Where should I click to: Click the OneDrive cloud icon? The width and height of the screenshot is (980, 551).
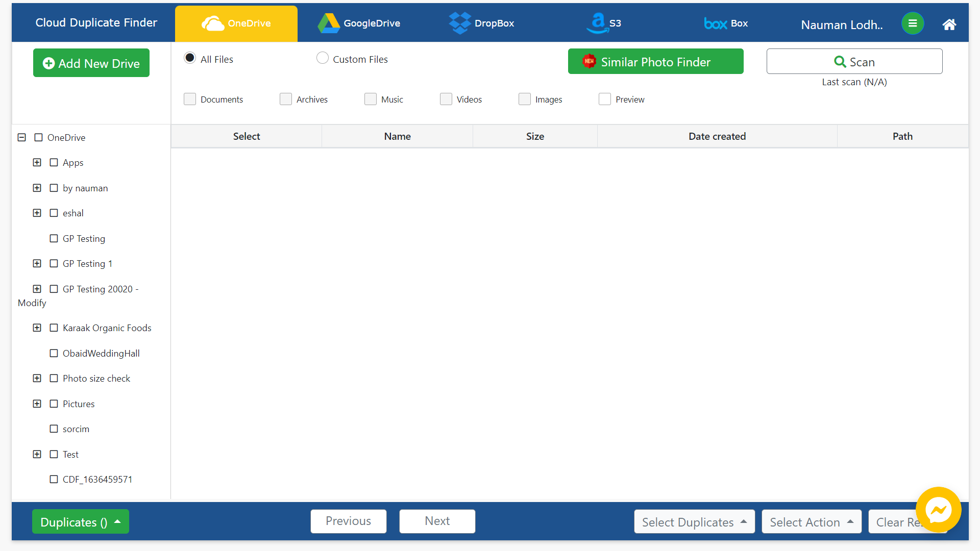[212, 23]
